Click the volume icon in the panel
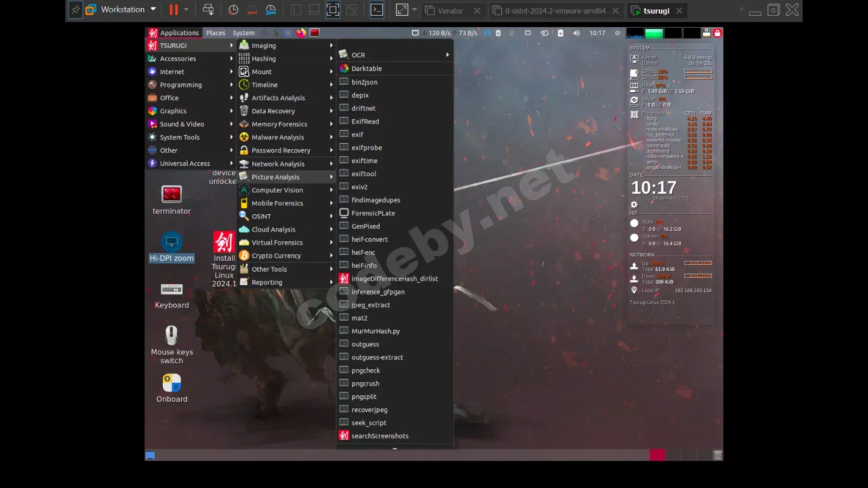This screenshot has width=868, height=488. pos(576,33)
